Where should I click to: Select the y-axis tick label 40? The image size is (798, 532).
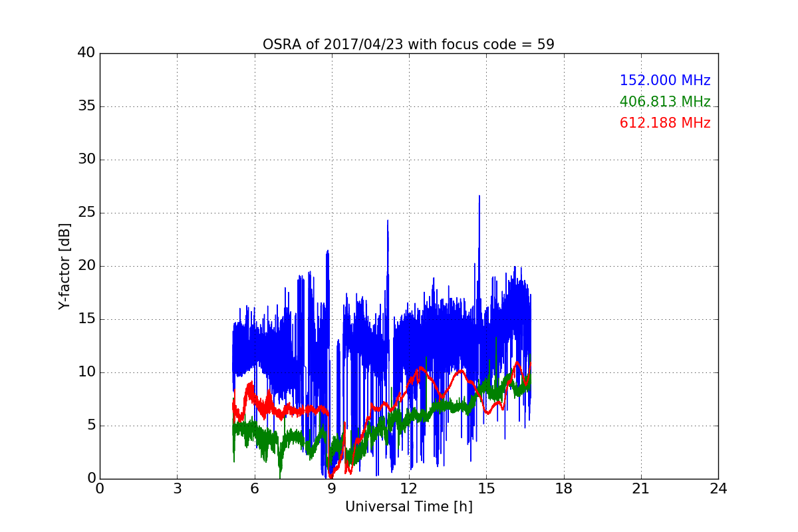coord(86,53)
